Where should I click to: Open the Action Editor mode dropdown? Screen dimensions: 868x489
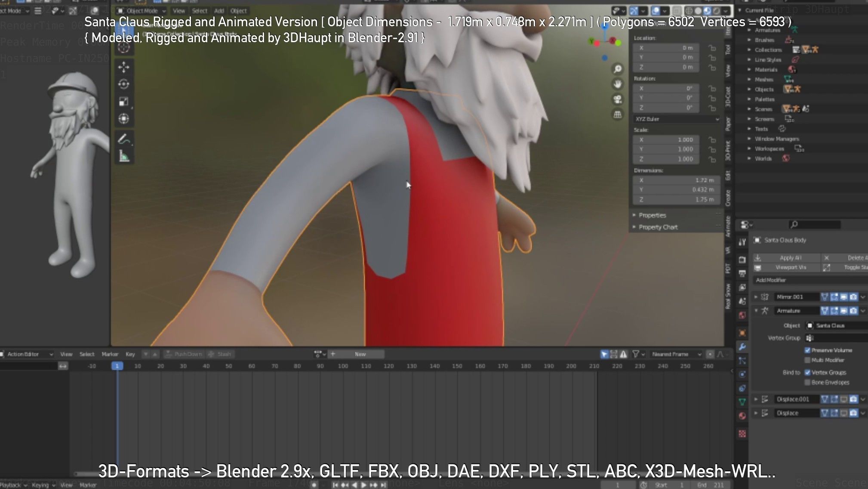pyautogui.click(x=28, y=354)
